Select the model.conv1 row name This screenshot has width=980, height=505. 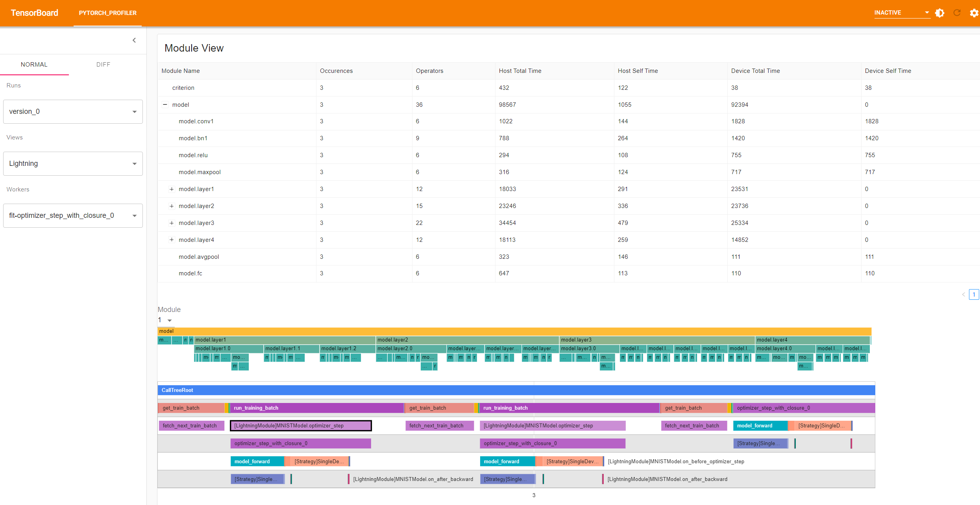coord(196,121)
